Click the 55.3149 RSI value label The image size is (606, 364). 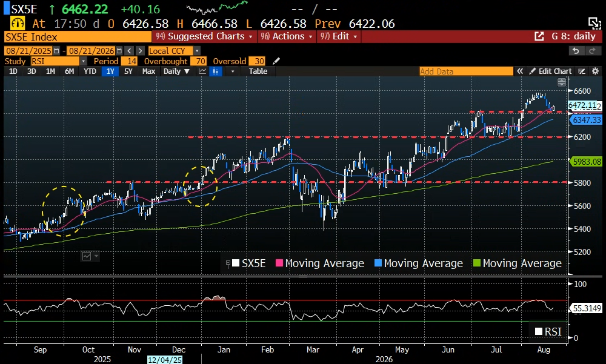pyautogui.click(x=586, y=308)
